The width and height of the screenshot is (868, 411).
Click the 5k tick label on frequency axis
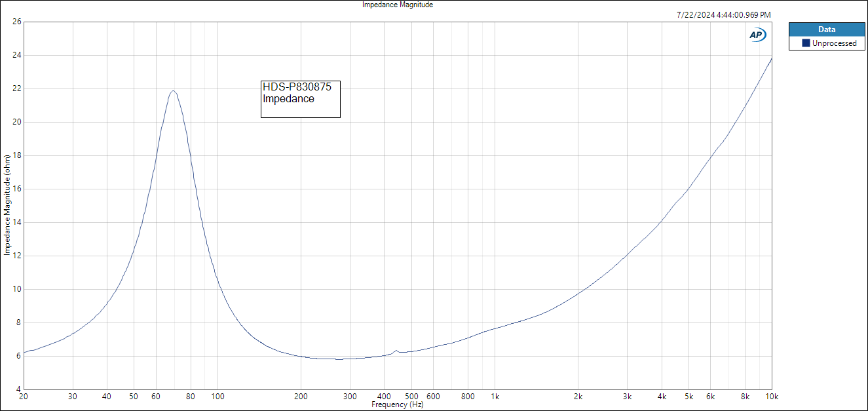689,397
